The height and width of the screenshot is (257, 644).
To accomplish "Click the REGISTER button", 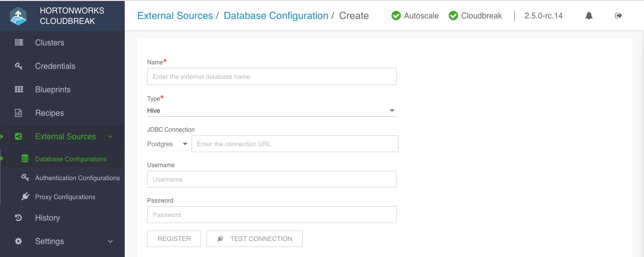I will pyautogui.click(x=174, y=239).
